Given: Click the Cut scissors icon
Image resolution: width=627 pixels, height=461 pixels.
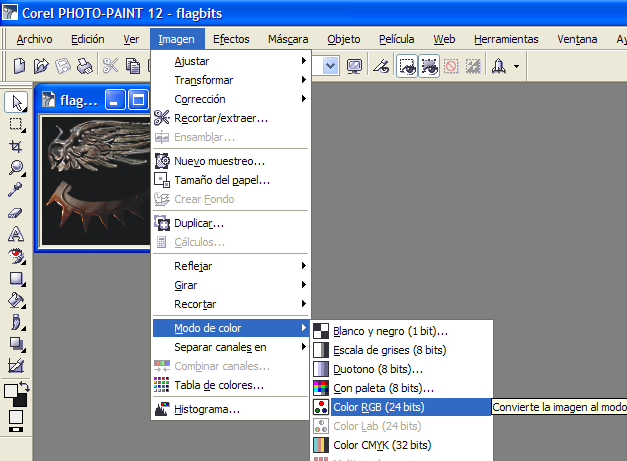Looking at the screenshot, I should click(x=110, y=66).
